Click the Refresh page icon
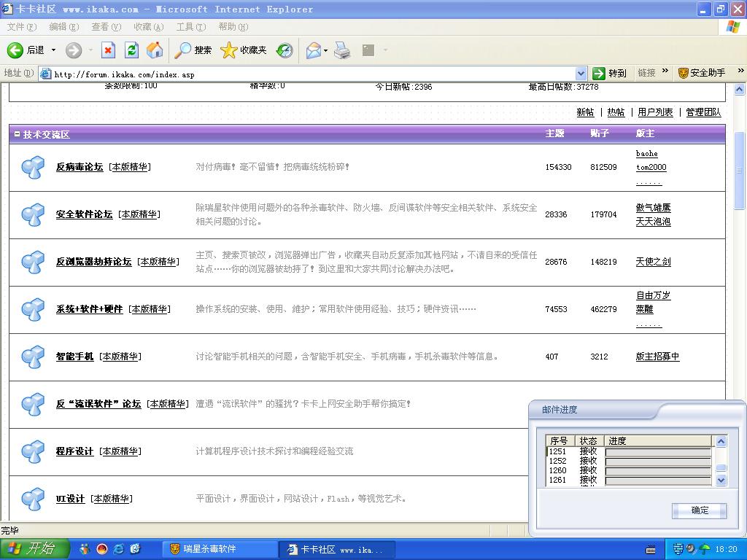This screenshot has width=747, height=560. point(131,50)
